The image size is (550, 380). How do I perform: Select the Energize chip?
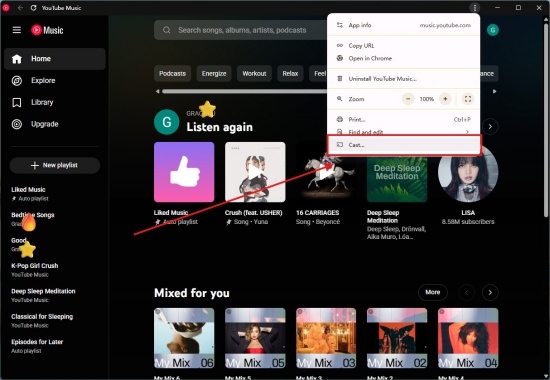click(x=214, y=73)
